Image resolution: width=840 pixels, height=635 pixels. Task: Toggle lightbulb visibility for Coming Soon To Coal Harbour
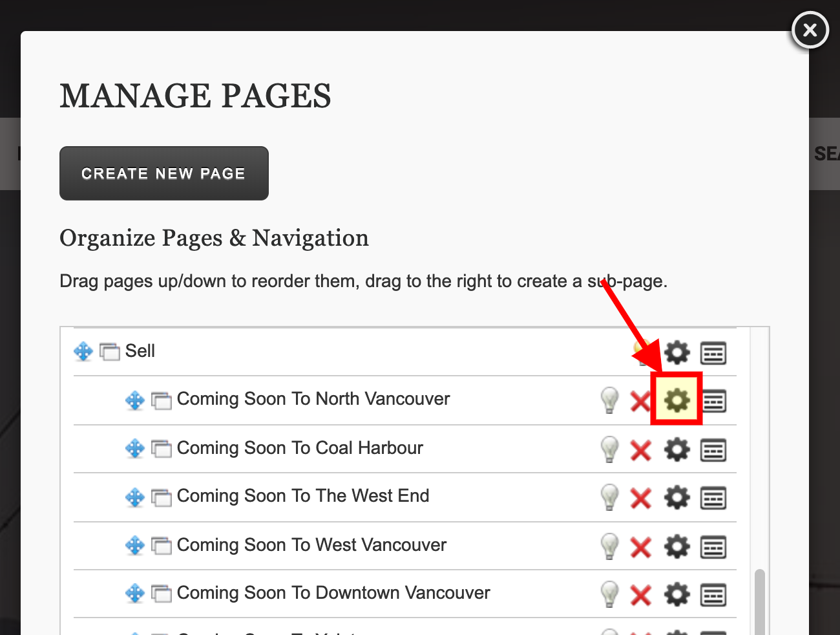pyautogui.click(x=609, y=449)
